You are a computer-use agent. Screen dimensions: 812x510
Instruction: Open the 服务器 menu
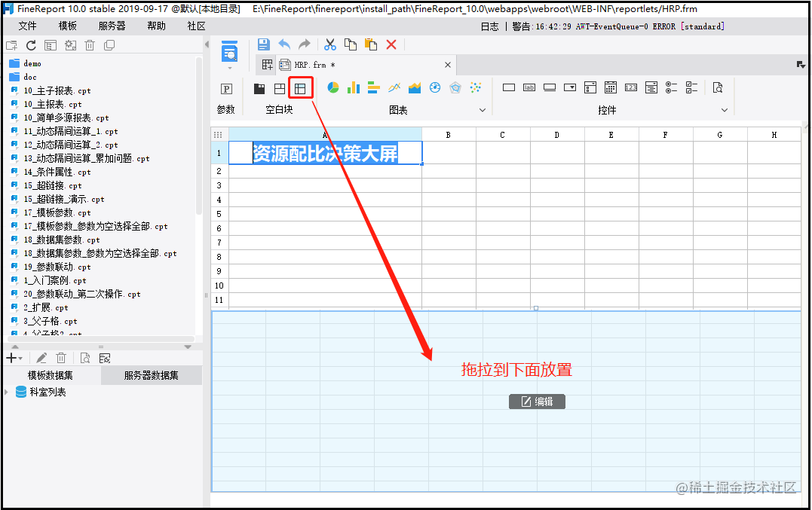pos(112,26)
